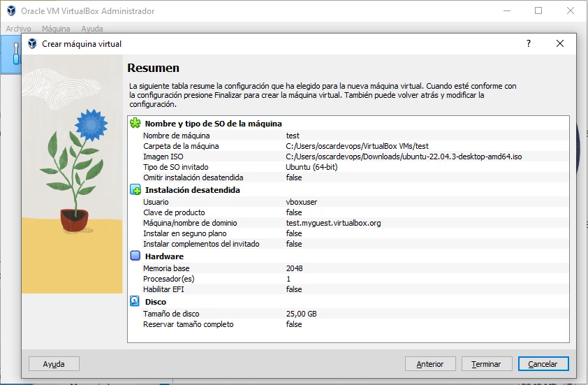The width and height of the screenshot is (588, 385).
Task: Open the Ayuda menu in menu bar
Action: [92, 29]
